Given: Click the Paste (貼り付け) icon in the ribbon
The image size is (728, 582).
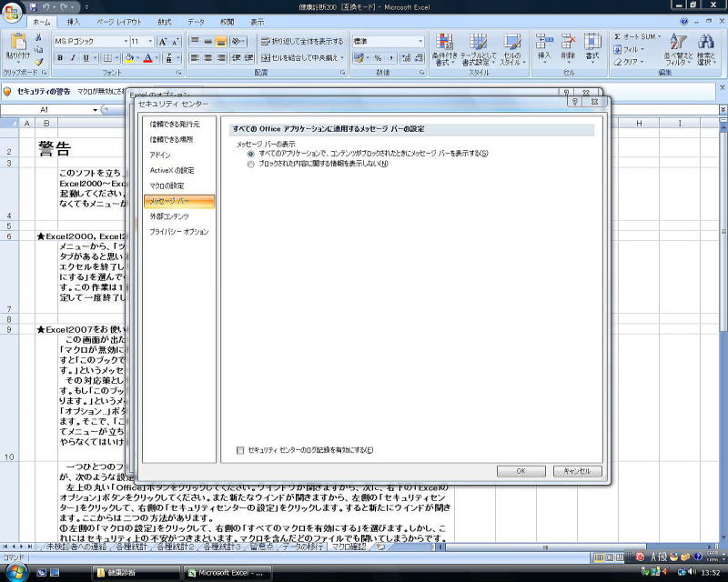Looking at the screenshot, I should click(18, 41).
